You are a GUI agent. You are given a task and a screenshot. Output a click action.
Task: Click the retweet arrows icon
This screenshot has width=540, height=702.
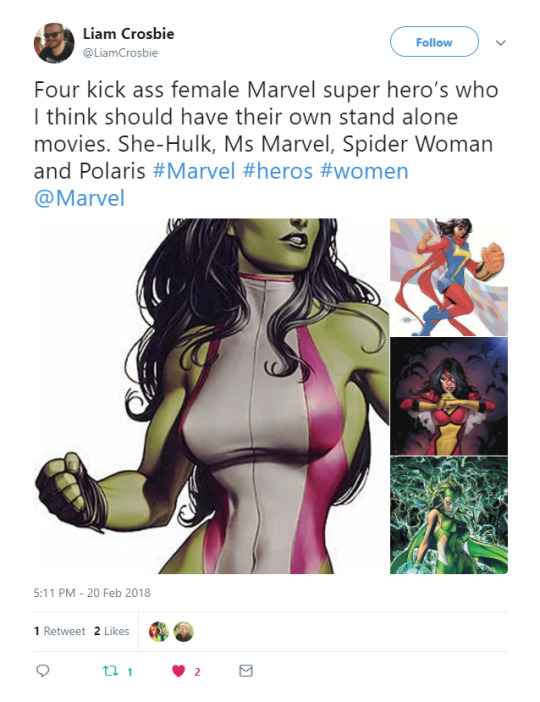(x=110, y=671)
